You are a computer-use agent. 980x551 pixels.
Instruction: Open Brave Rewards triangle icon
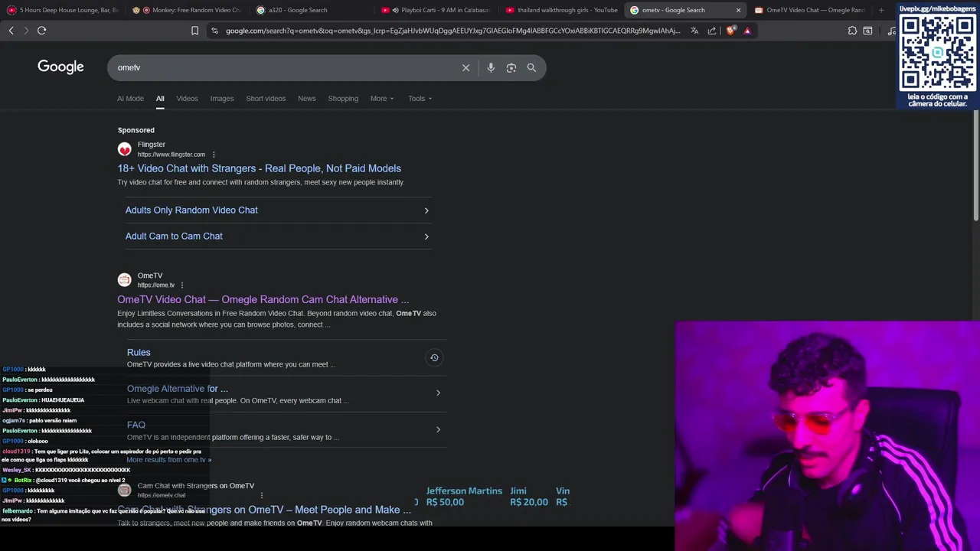[x=747, y=31]
